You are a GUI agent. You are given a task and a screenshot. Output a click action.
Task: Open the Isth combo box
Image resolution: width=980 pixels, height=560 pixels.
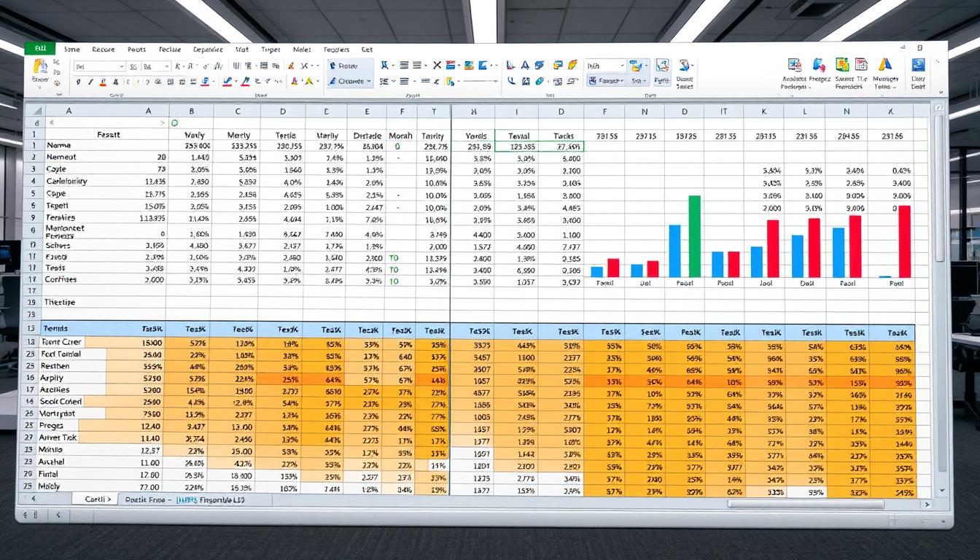pos(605,66)
